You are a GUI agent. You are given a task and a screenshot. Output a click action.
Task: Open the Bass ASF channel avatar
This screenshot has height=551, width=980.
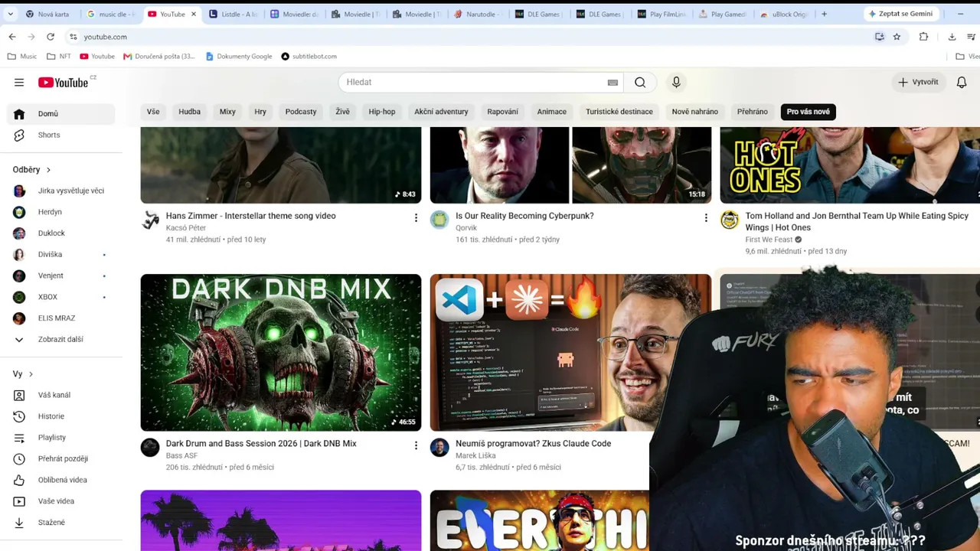click(x=150, y=448)
